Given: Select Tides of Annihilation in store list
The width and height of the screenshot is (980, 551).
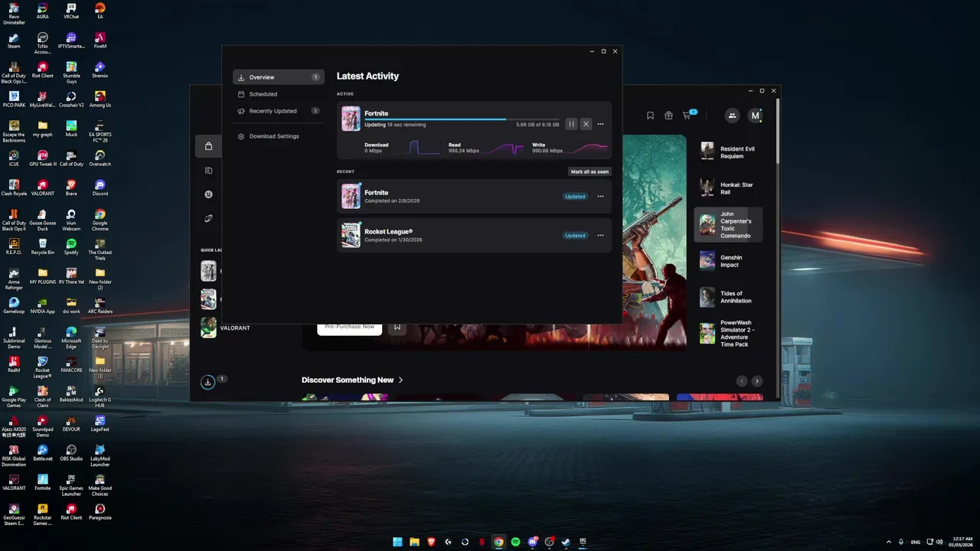Looking at the screenshot, I should tap(728, 297).
